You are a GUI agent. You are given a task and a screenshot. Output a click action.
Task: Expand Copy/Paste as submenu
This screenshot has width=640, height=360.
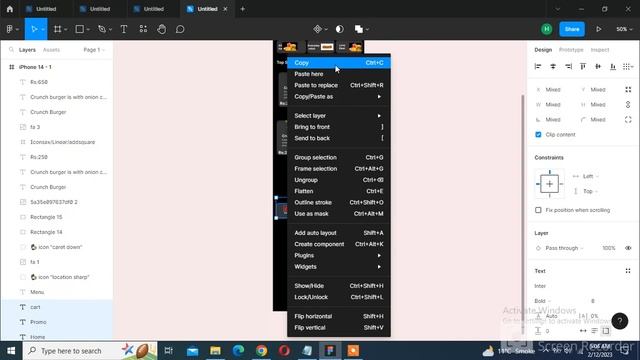pyautogui.click(x=338, y=96)
